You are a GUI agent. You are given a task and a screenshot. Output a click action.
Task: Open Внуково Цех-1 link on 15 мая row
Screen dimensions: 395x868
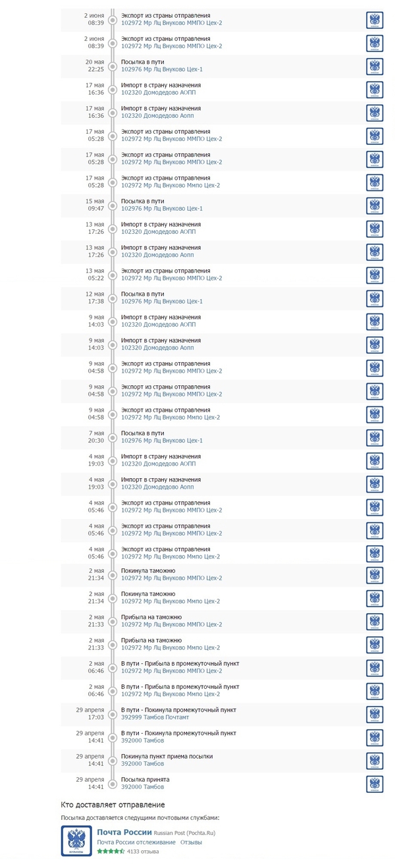[x=162, y=208]
